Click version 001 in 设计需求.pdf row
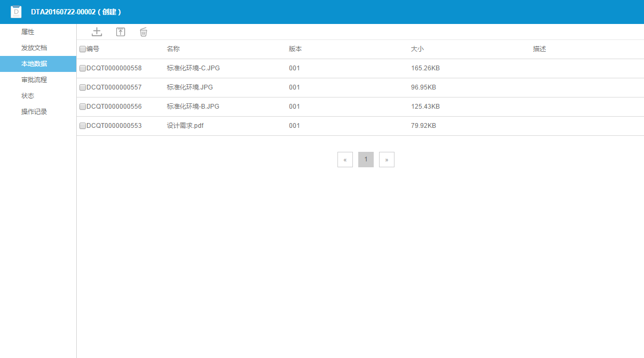Viewport: 644px width, 358px height. [294, 126]
